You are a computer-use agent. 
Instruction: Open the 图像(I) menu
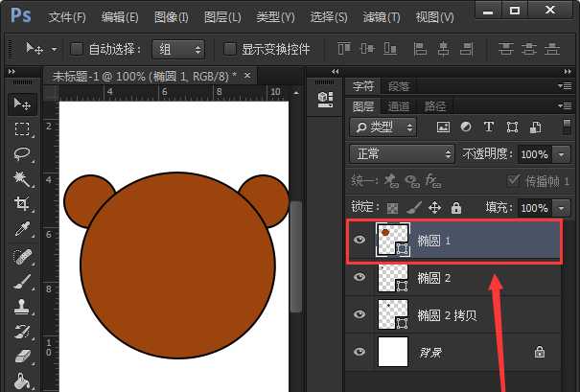pos(171,17)
